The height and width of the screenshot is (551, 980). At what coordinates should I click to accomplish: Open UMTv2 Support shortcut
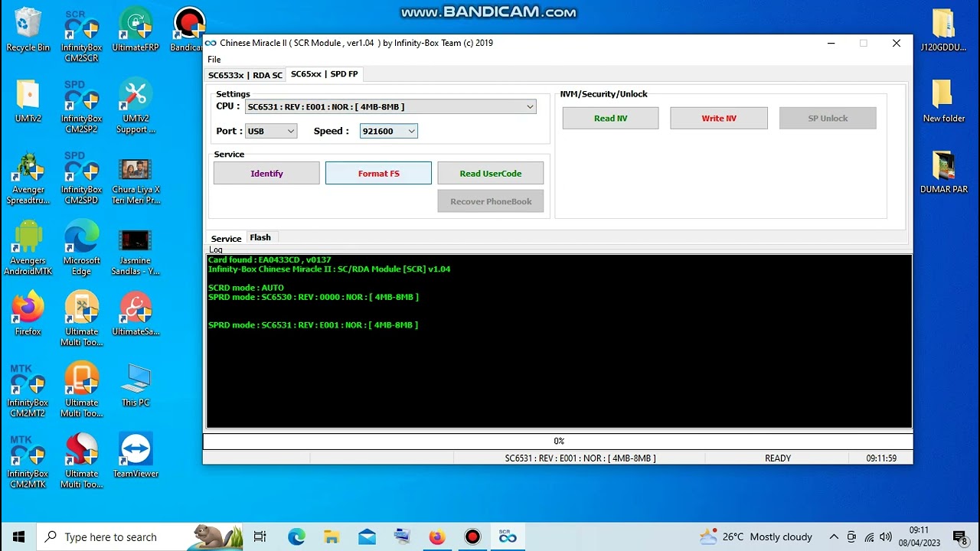coord(136,106)
